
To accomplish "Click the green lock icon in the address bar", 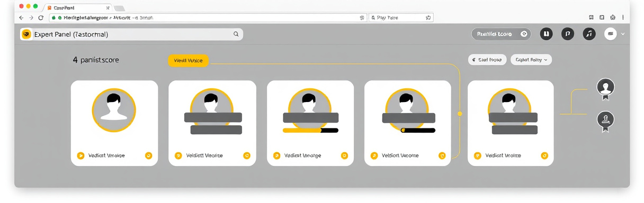I will click(53, 17).
